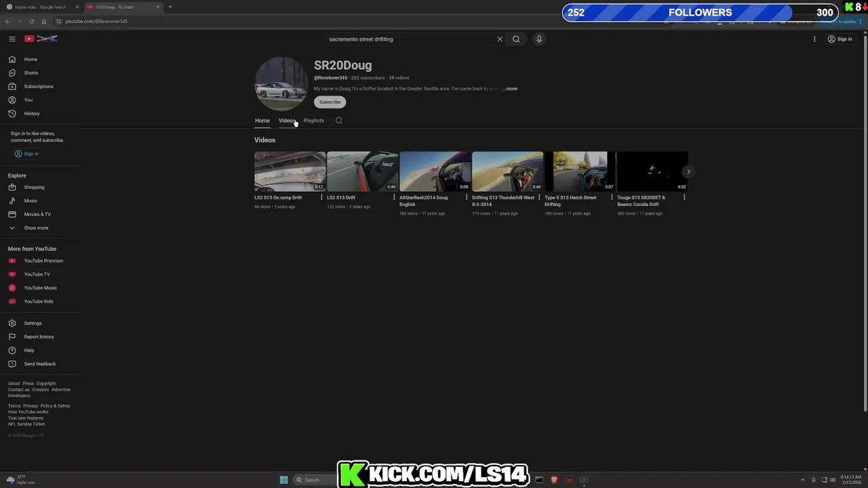This screenshot has height=488, width=868.
Task: Switch to the channel Home tab
Action: (262, 121)
